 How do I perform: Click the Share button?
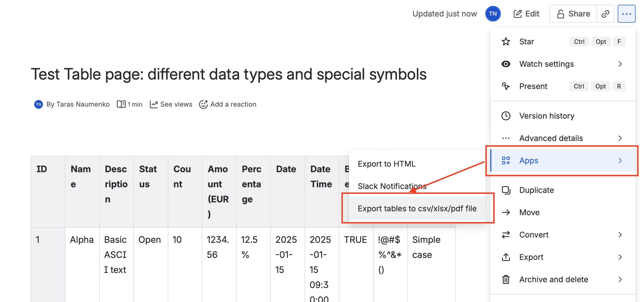(573, 14)
